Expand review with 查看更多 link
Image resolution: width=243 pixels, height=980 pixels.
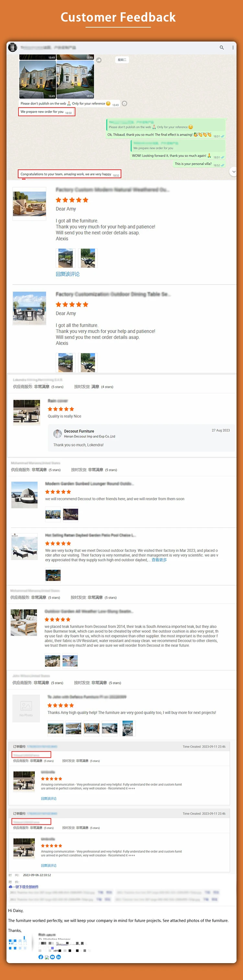click(x=159, y=560)
